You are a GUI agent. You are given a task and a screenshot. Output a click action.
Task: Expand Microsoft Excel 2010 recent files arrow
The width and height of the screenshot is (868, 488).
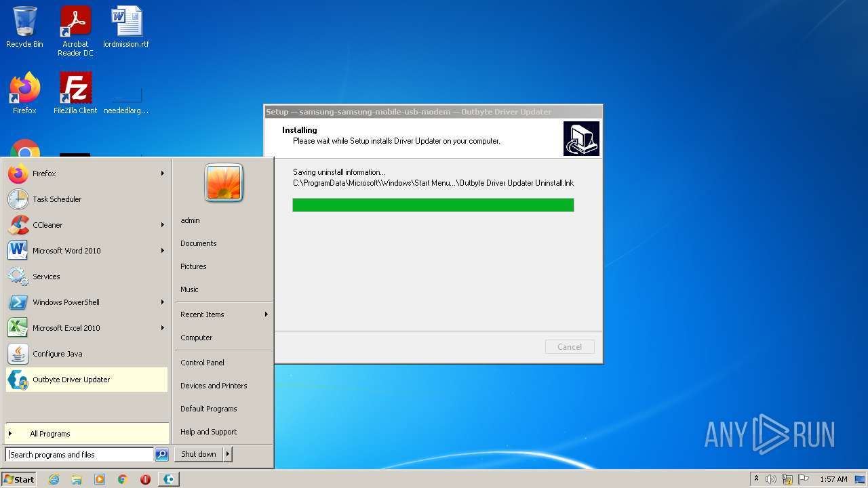(x=163, y=328)
